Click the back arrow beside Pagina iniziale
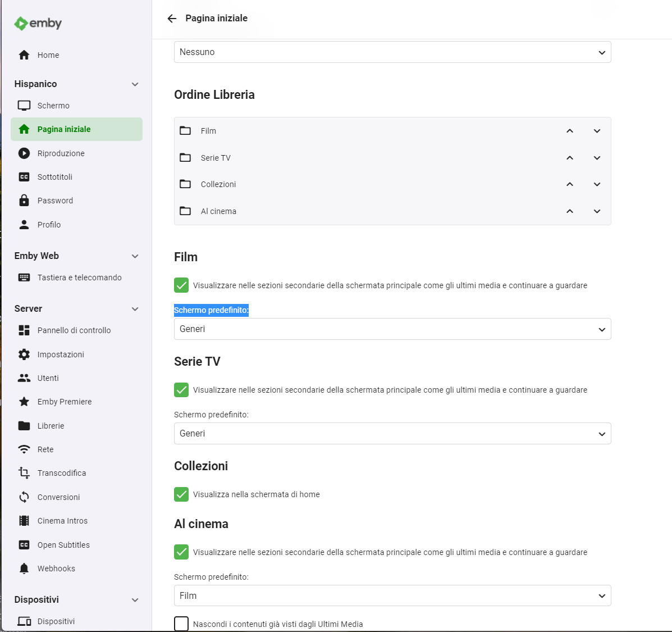Screen dimensions: 672x632 point(172,19)
